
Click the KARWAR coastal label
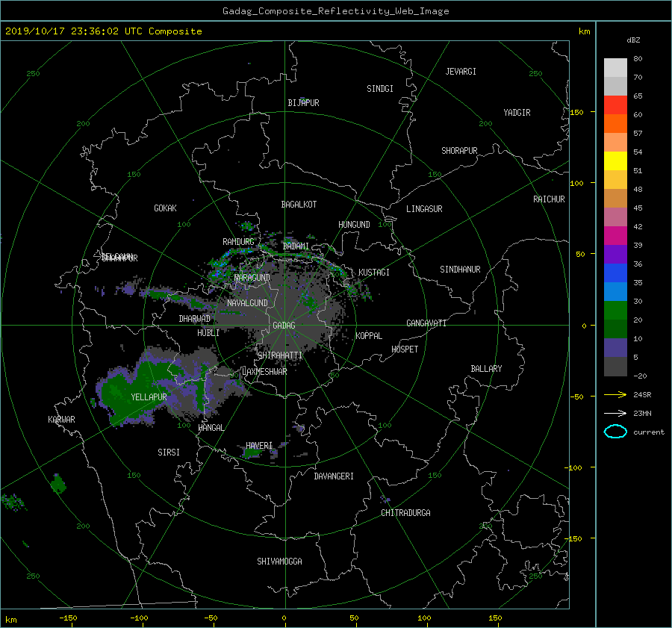click(61, 419)
